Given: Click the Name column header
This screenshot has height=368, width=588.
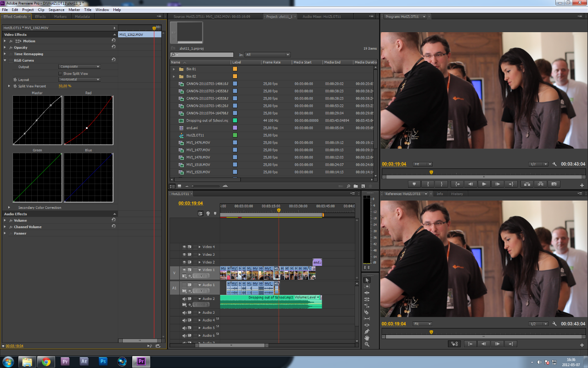Looking at the screenshot, I should tap(200, 62).
